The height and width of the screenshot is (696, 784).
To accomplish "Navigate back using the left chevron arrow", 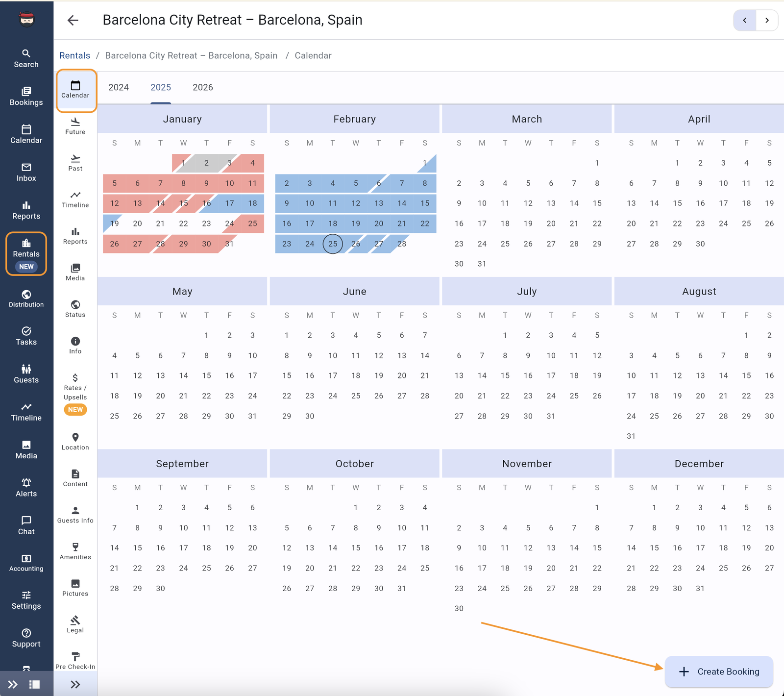I will pos(744,20).
